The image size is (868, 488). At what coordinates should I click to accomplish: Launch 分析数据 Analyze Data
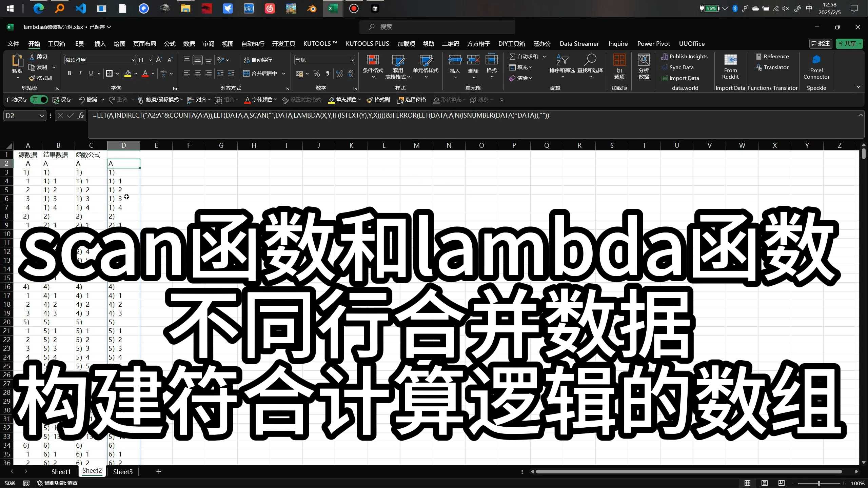tap(643, 67)
